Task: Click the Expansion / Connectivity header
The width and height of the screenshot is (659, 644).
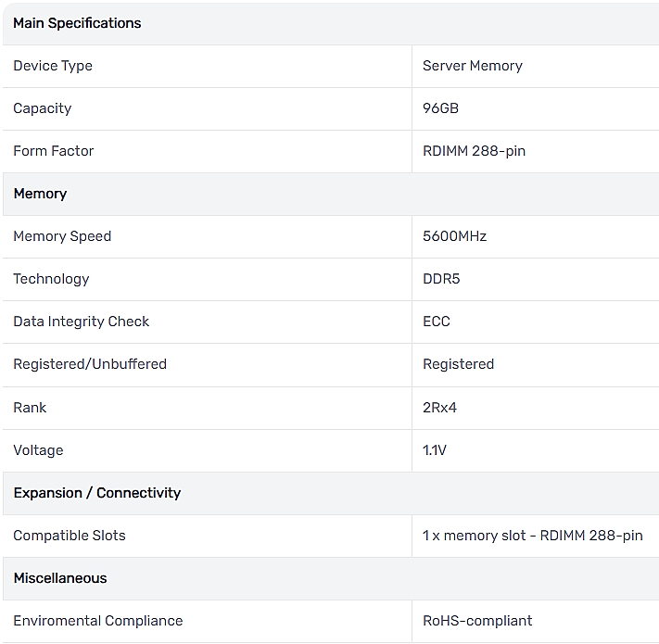Action: [97, 493]
